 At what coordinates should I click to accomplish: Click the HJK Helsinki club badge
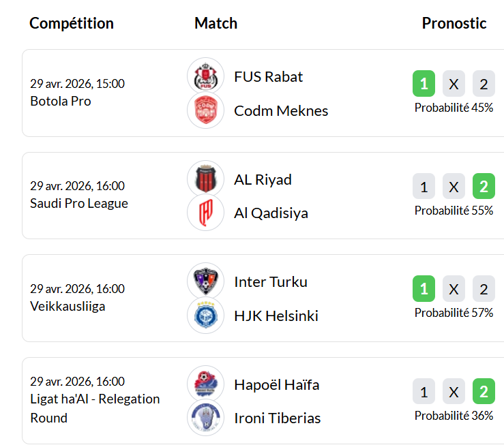point(205,316)
